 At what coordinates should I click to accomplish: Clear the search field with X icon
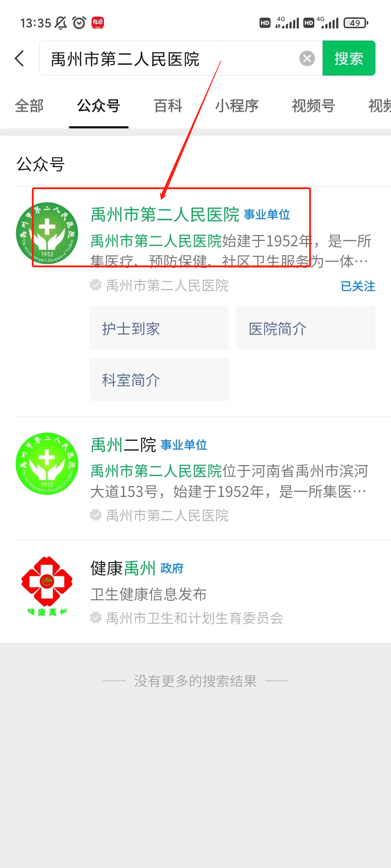[x=307, y=58]
